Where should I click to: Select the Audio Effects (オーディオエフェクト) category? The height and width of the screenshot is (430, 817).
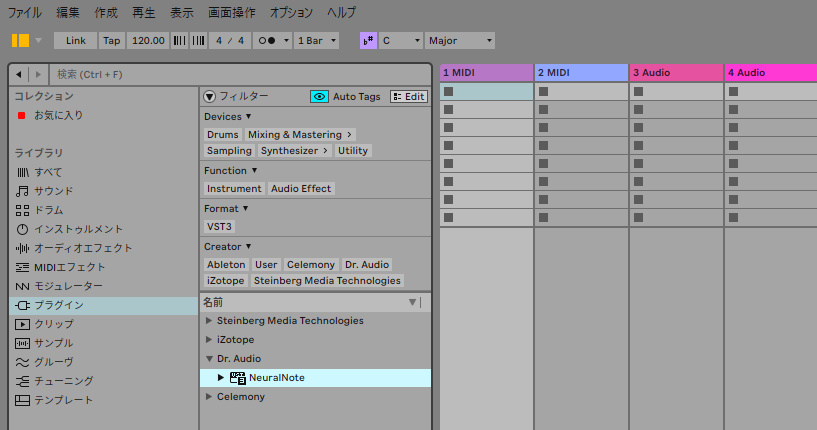[x=83, y=248]
